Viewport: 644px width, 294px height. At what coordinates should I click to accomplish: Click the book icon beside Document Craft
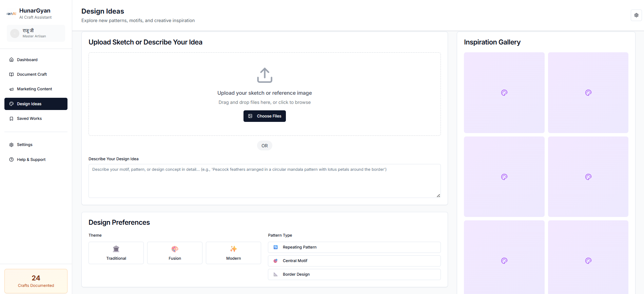(12, 74)
